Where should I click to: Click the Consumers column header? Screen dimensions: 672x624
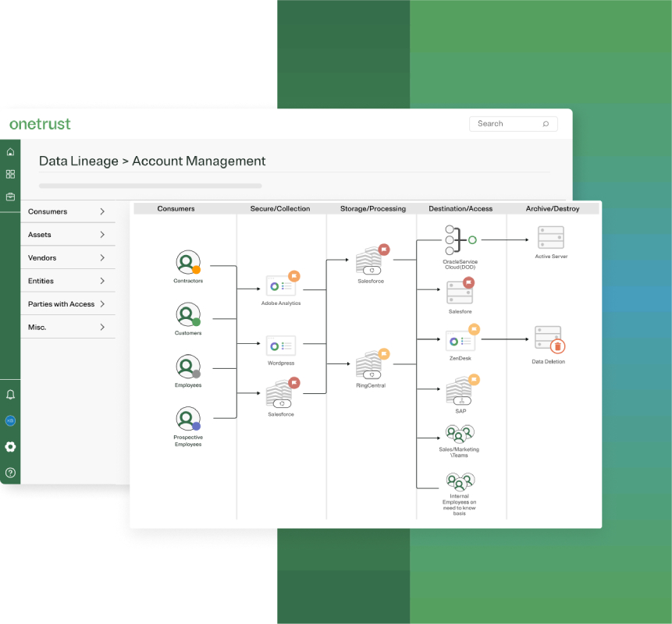176,208
